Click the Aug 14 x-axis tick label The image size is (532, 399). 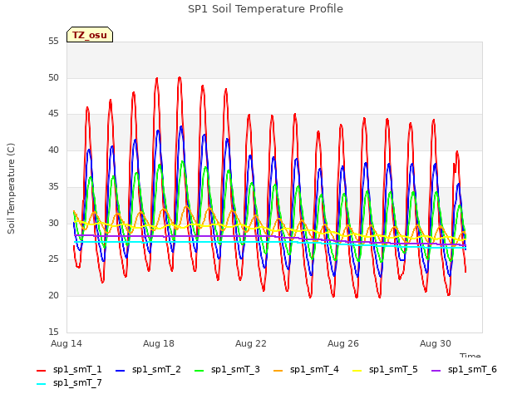[66, 343]
